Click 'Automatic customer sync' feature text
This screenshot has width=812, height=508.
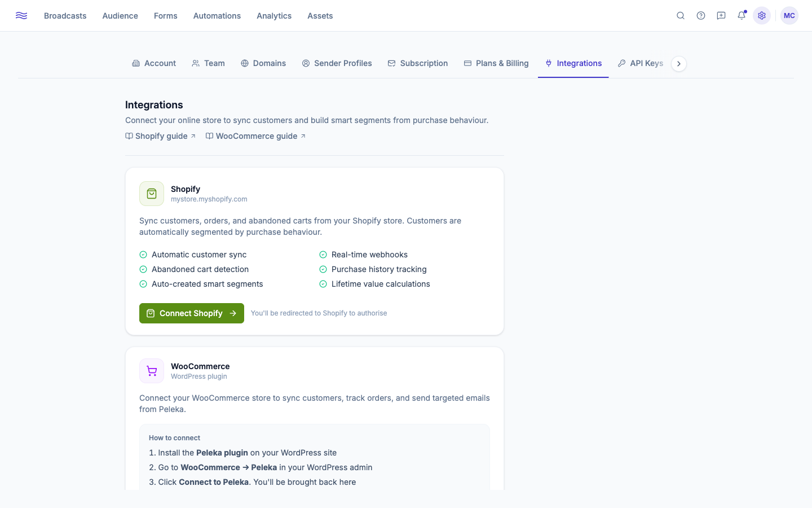(199, 255)
